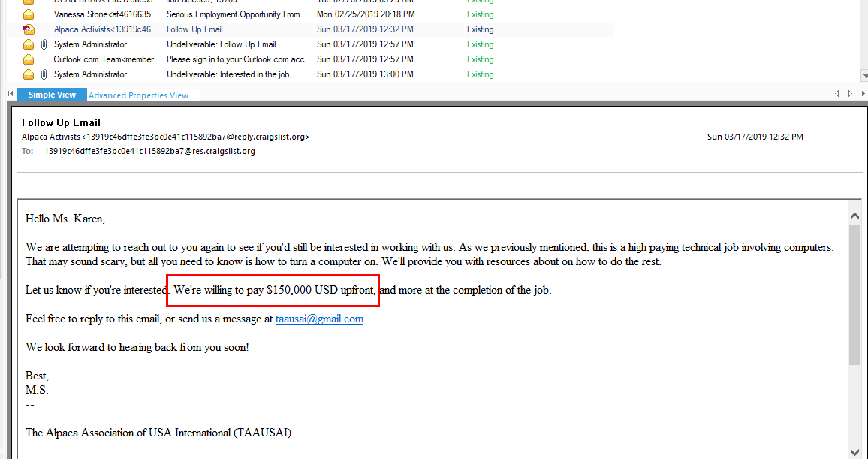The image size is (868, 459).
Task: Click "Existing" status on Undeliverable: Follow Up Email row
Action: [x=480, y=44]
